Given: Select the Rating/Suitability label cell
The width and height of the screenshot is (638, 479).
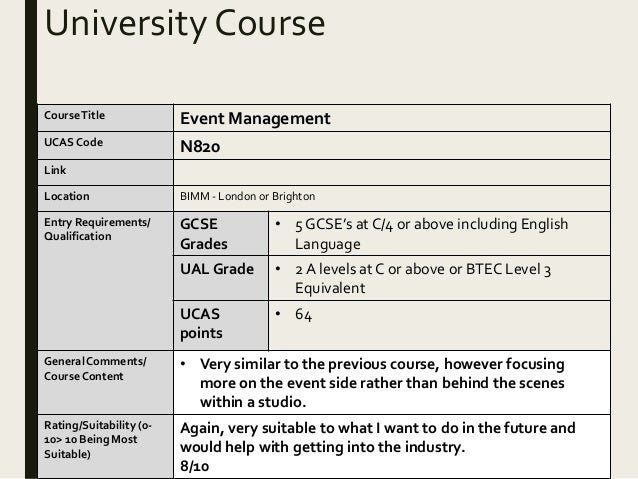Looking at the screenshot, I should [105, 446].
